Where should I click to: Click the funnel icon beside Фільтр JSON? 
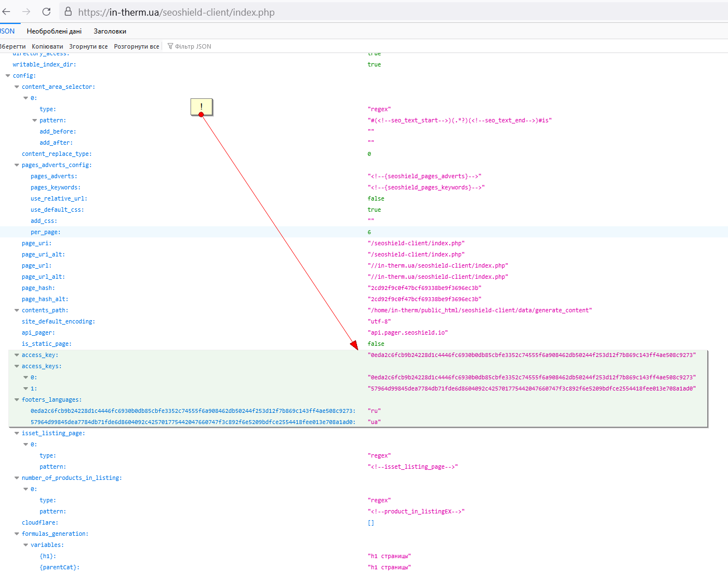coord(170,46)
